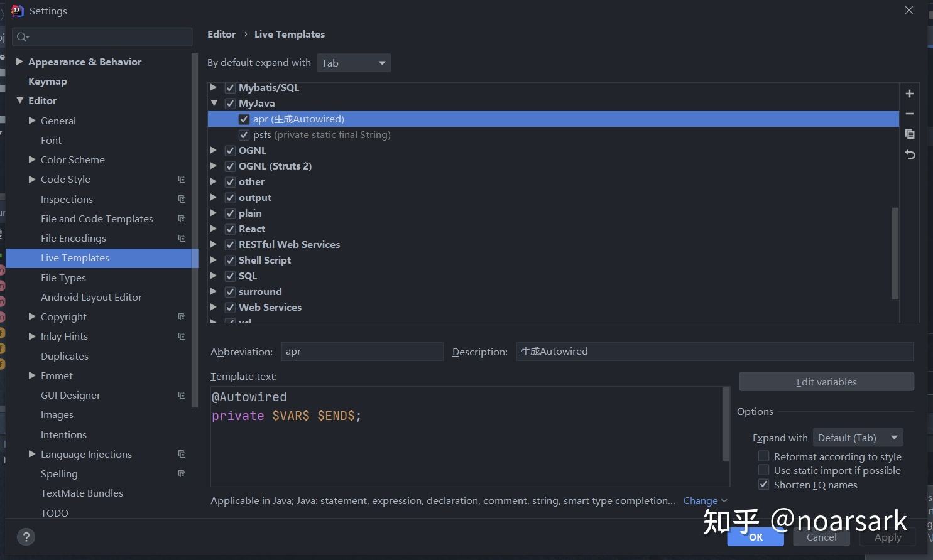Image resolution: width=933 pixels, height=560 pixels.
Task: Open TextMate Bundles settings
Action: click(x=82, y=493)
